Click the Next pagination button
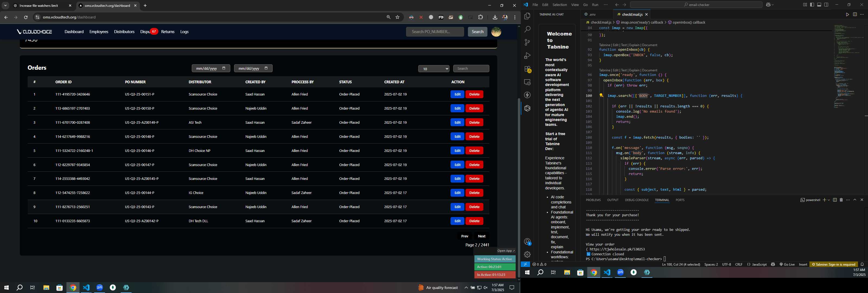 click(481, 236)
